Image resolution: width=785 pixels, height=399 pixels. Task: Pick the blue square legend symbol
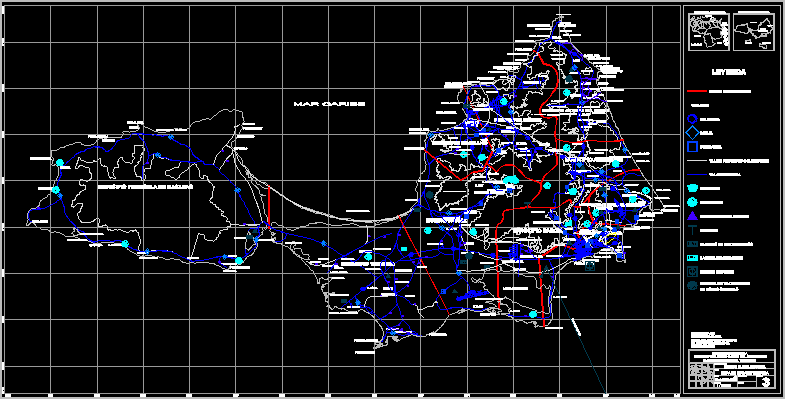(692, 147)
